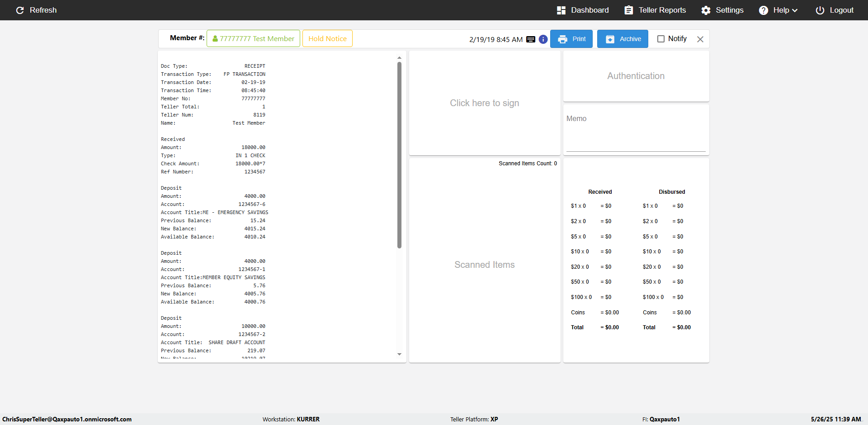Click the keyboard icon beside the date

tap(531, 39)
